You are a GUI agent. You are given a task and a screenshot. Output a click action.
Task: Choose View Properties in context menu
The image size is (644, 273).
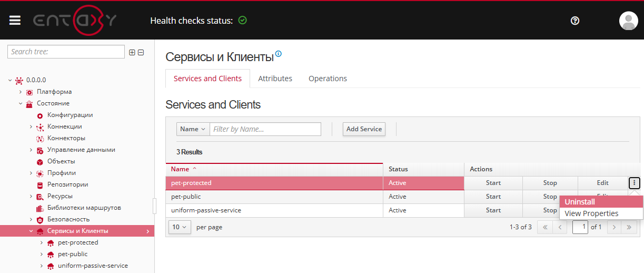[591, 213]
